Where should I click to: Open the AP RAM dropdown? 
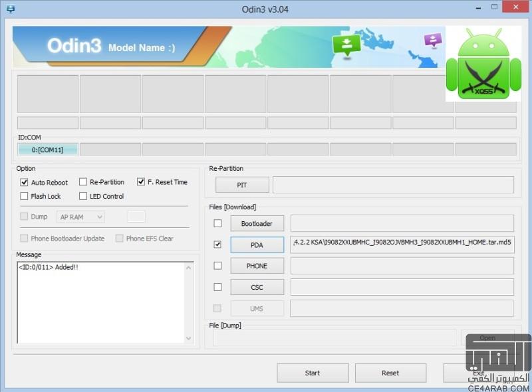click(x=80, y=216)
